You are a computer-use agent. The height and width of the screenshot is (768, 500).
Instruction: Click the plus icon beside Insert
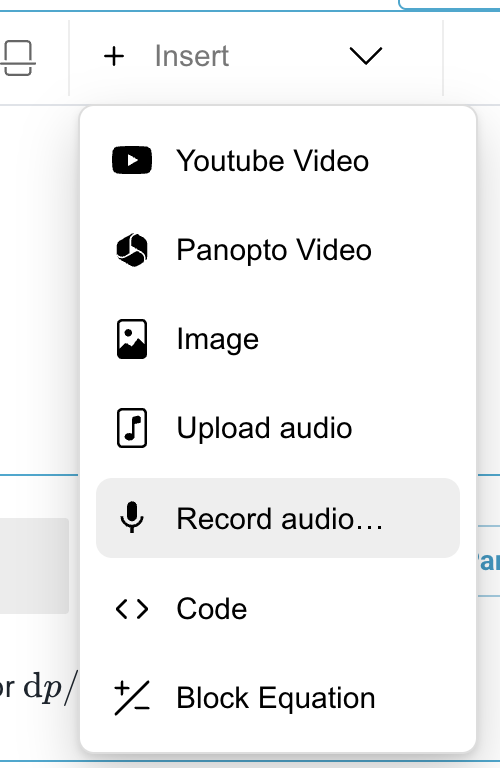[114, 56]
